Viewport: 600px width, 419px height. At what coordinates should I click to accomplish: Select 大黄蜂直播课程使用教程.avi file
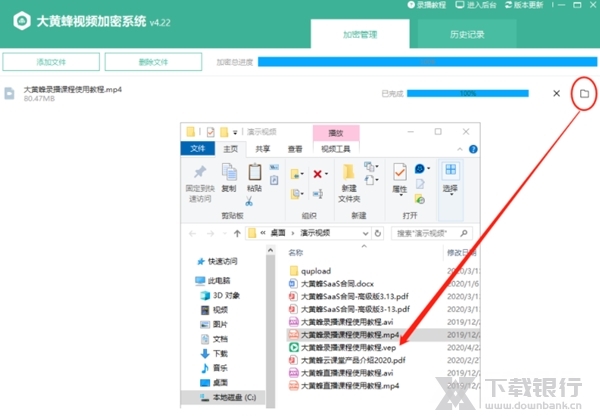pos(341,373)
